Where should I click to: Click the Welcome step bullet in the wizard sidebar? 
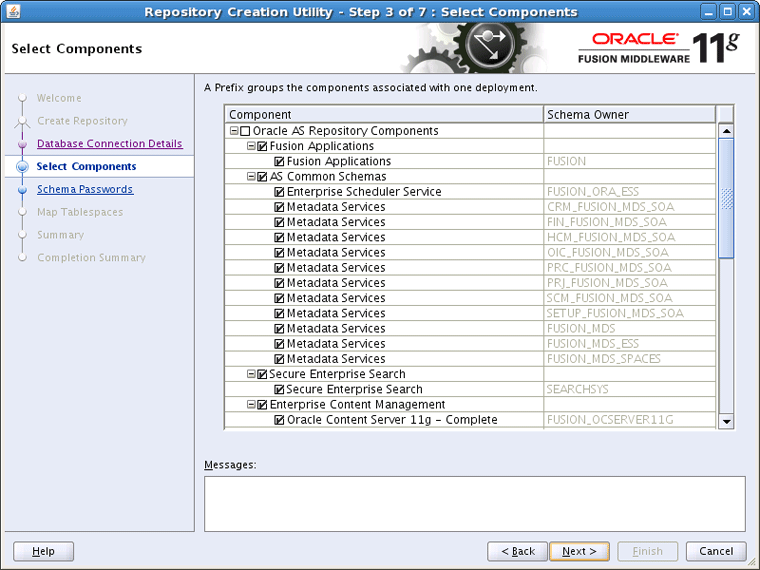click(22, 98)
